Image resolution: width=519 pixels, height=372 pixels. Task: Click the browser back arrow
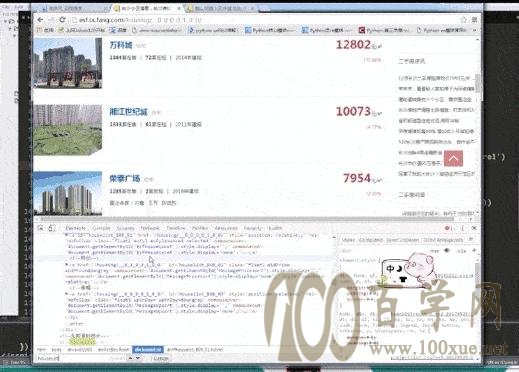[40, 20]
